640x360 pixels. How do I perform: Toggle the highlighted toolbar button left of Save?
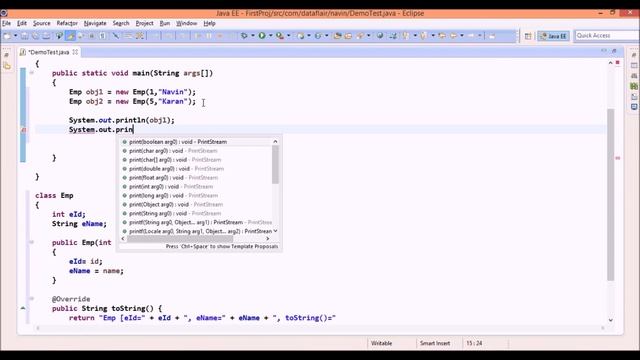(x=70, y=36)
